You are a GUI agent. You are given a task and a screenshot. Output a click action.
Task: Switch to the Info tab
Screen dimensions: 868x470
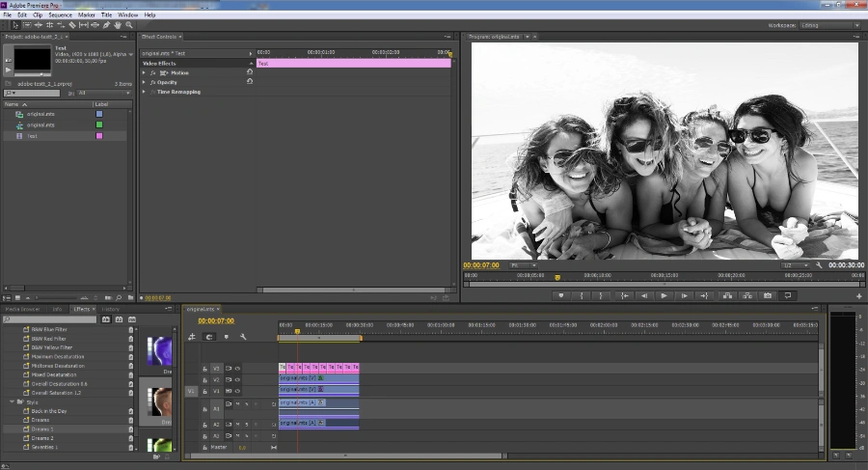(x=57, y=309)
